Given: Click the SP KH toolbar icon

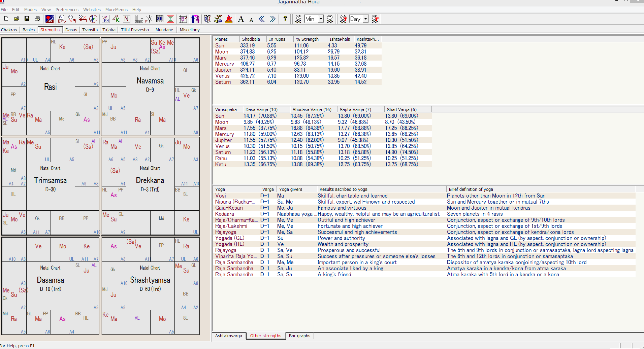Looking at the screenshot, I should (105, 19).
